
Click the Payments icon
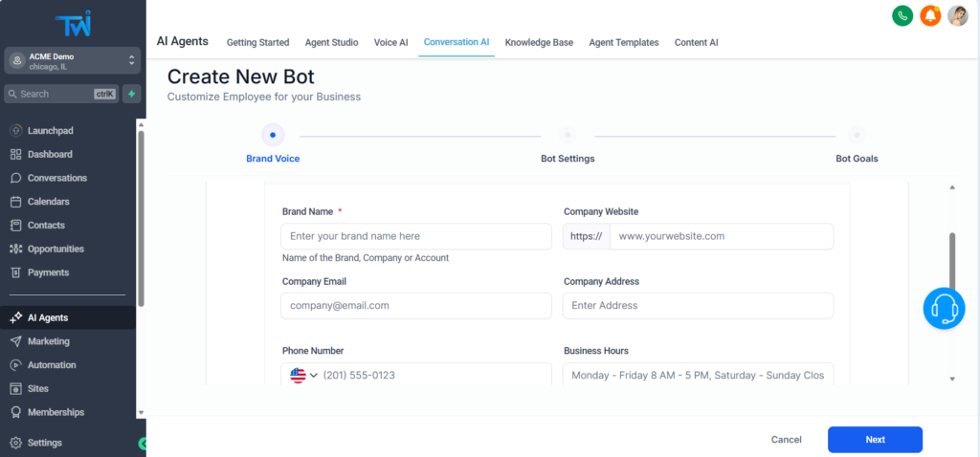click(16, 272)
